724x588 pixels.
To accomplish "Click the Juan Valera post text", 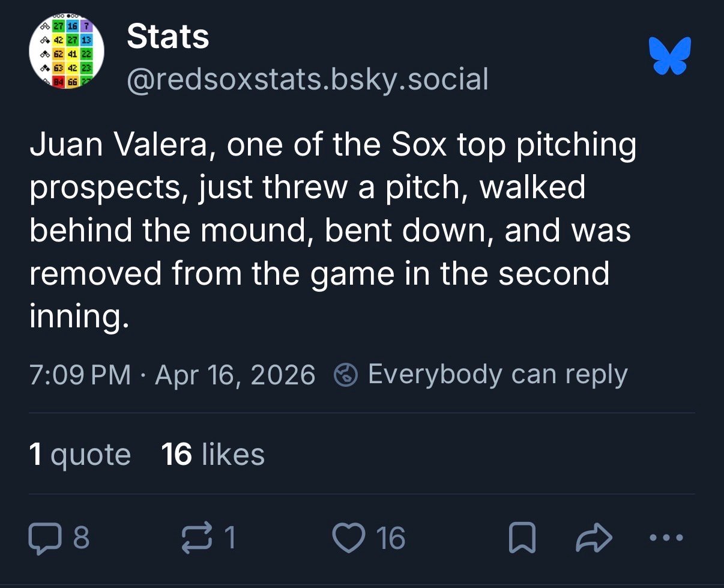I will click(332, 231).
